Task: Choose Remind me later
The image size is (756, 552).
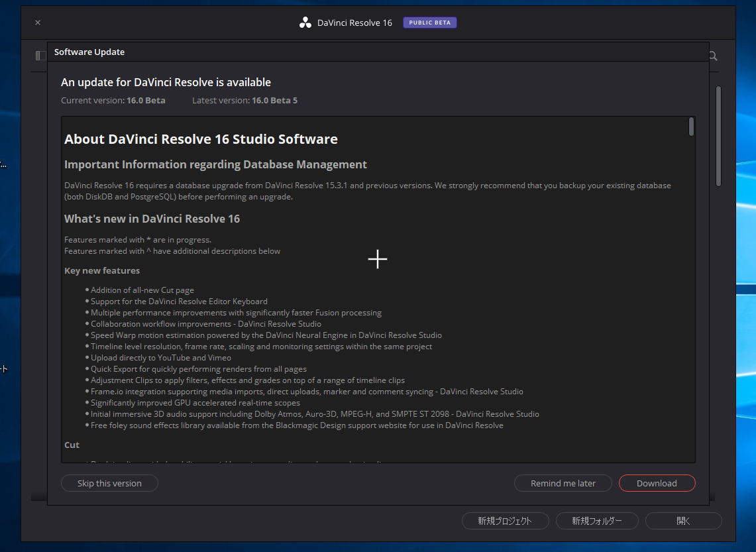Action: coord(563,483)
